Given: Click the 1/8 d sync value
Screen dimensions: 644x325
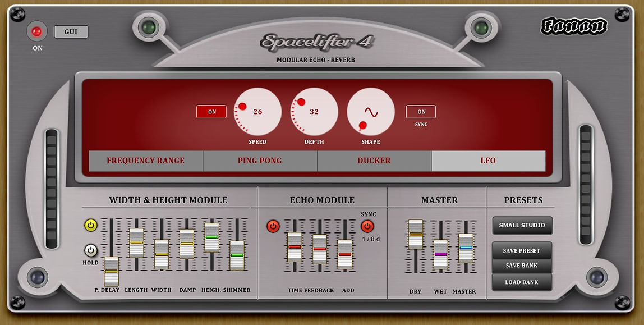Looking at the screenshot, I should tap(371, 239).
